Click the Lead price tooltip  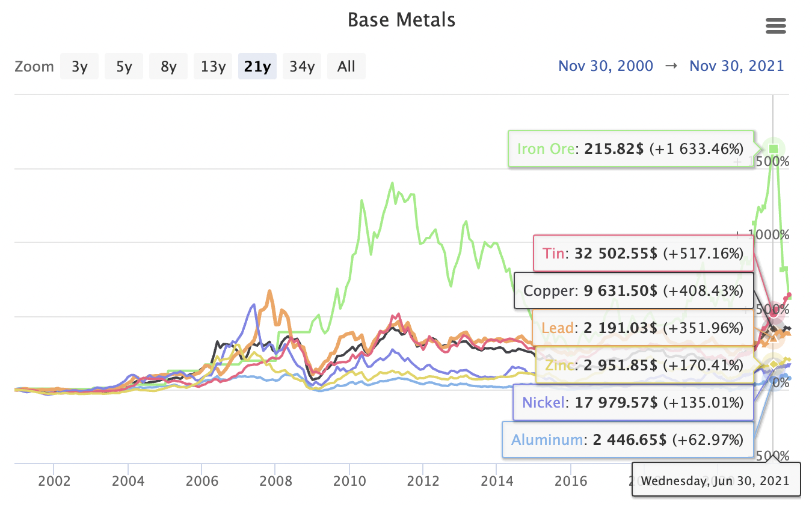pos(642,328)
